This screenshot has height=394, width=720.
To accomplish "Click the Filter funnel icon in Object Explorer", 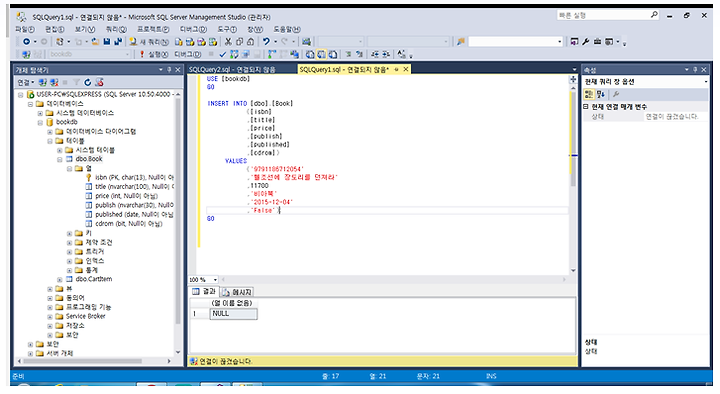I will [76, 83].
